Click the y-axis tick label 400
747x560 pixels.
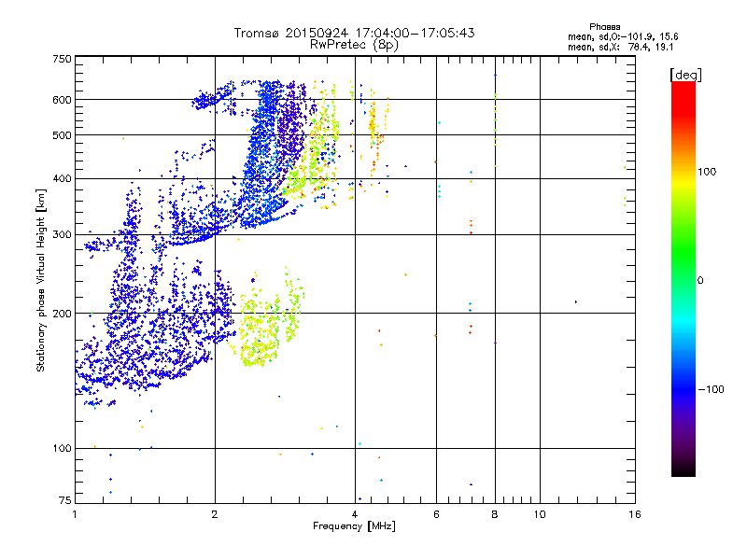pos(62,178)
